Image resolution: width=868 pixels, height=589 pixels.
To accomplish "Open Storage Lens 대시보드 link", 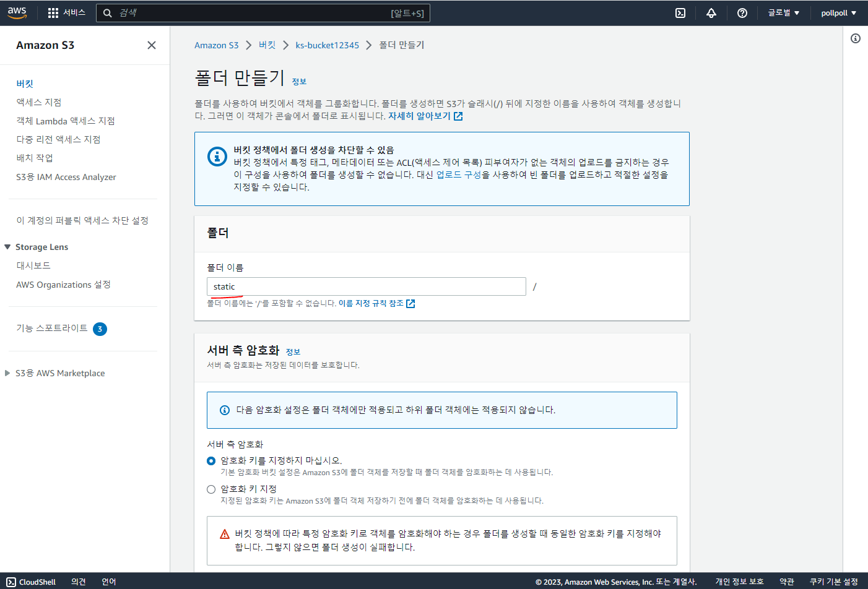I will click(33, 265).
